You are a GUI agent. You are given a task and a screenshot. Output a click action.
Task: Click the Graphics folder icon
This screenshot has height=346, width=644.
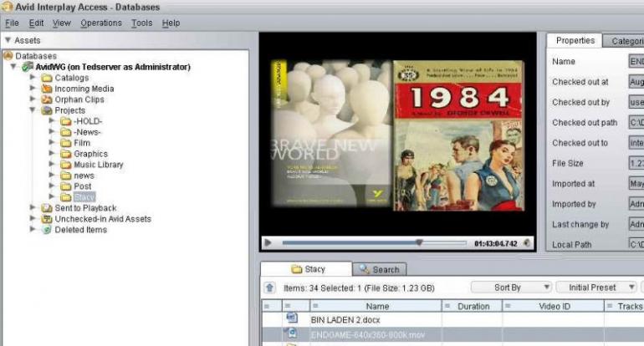tap(66, 154)
